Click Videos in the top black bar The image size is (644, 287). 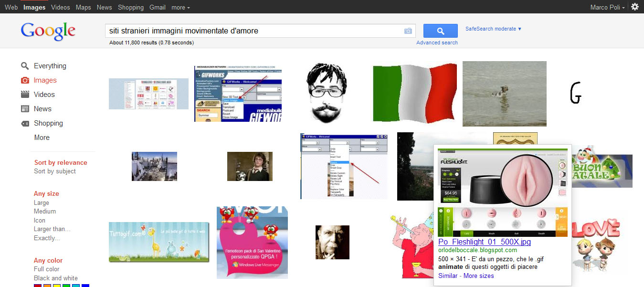click(x=61, y=7)
